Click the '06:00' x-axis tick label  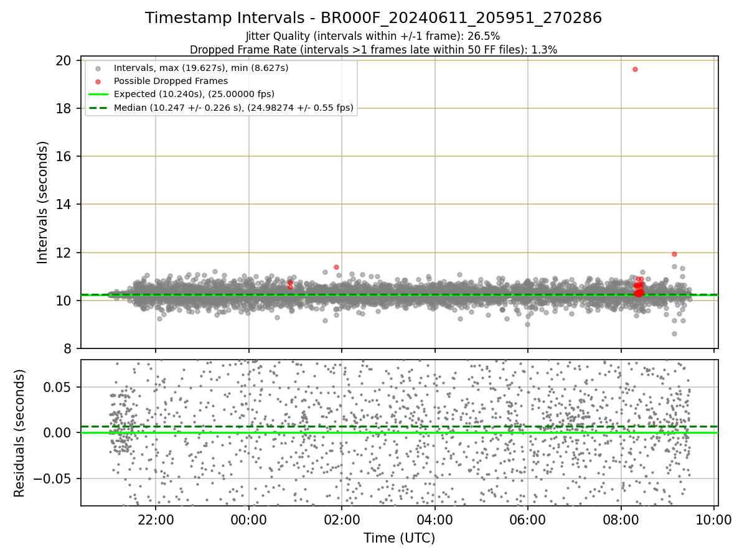click(x=528, y=520)
